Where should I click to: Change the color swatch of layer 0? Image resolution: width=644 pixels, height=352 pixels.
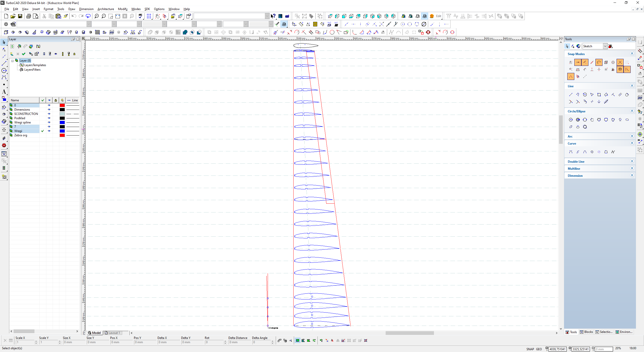(x=62, y=105)
